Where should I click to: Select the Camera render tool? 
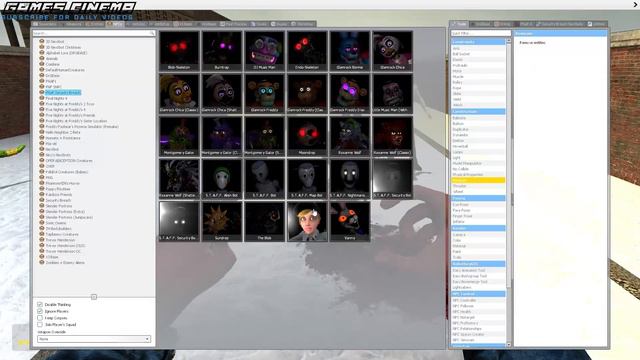[x=478, y=235]
